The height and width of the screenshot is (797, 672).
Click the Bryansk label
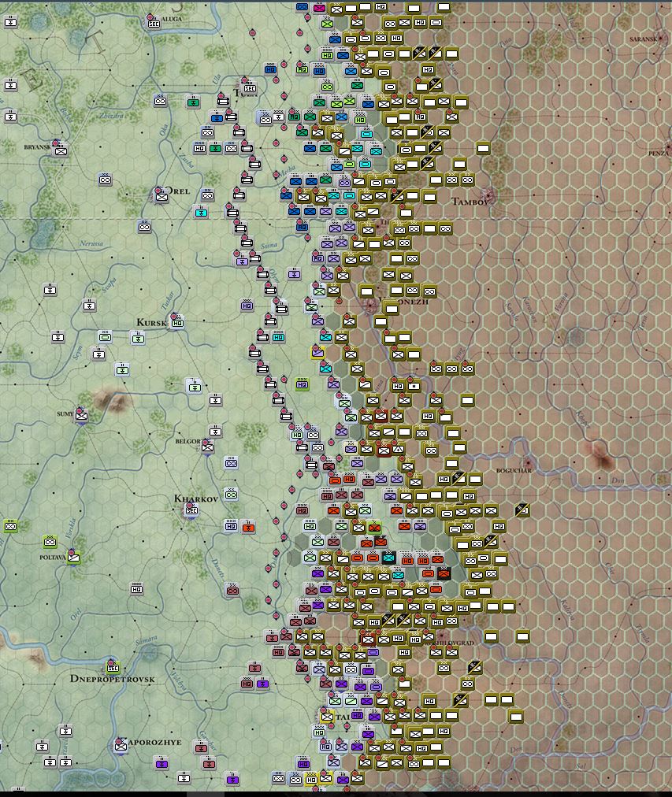(38, 147)
